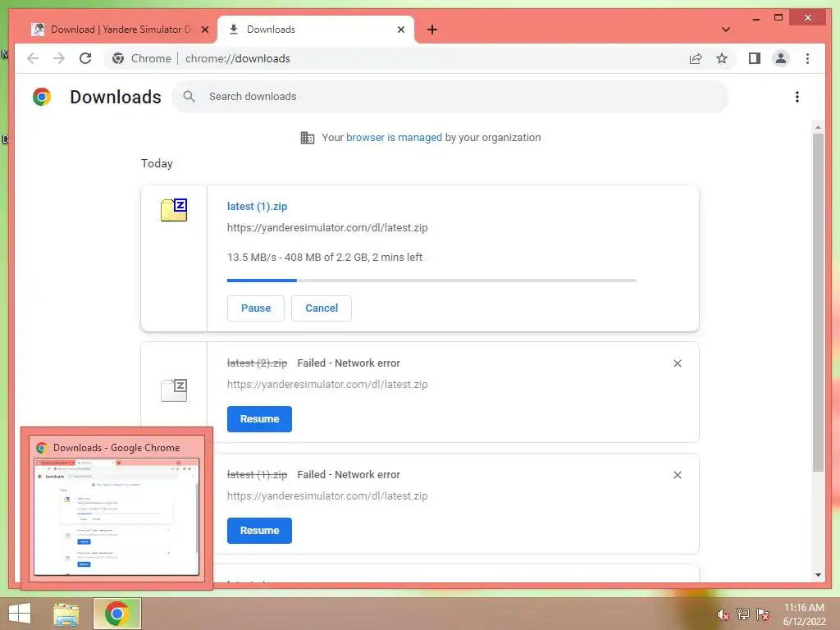Click the muted volume tray icon
This screenshot has height=630, width=840.
coord(723,614)
